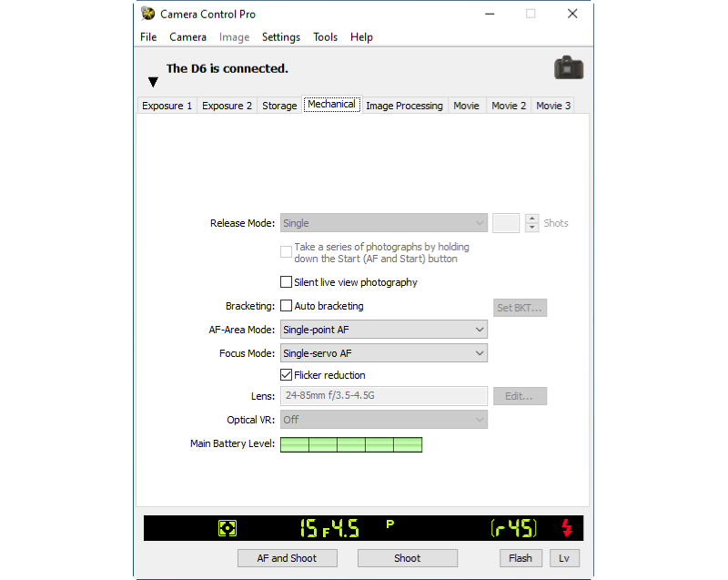Click 'The D6 is connected.' status text
This screenshot has width=728, height=580.
[227, 68]
